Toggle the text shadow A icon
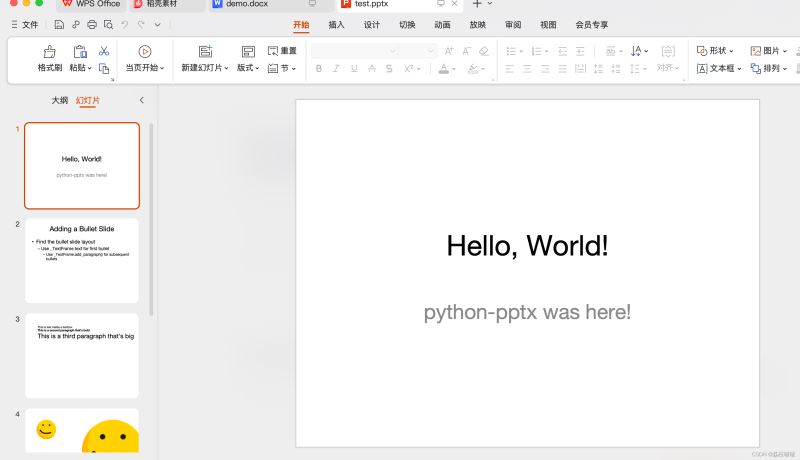800x460 pixels. pyautogui.click(x=371, y=68)
